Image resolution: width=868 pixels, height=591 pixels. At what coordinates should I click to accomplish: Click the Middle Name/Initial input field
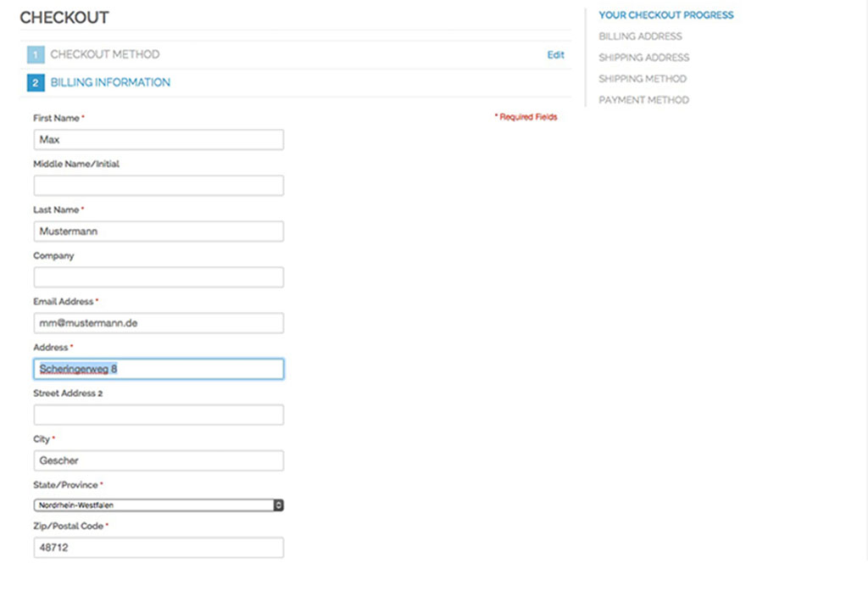[158, 185]
